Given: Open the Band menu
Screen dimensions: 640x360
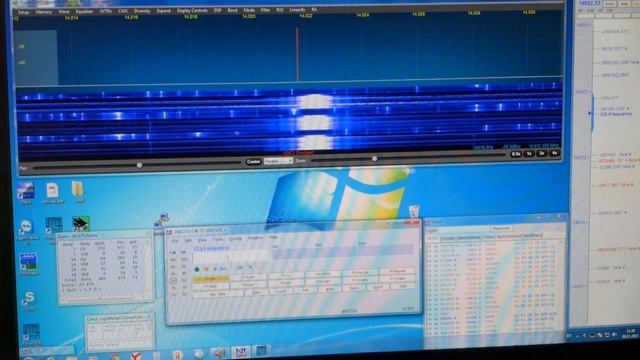Looking at the screenshot, I should pyautogui.click(x=232, y=11).
